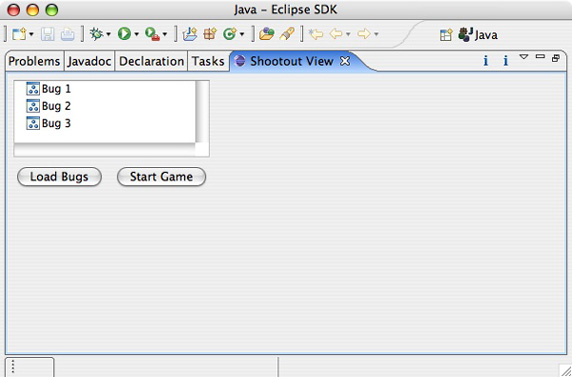
Task: Click the Open Perspective icon
Action: [x=446, y=35]
